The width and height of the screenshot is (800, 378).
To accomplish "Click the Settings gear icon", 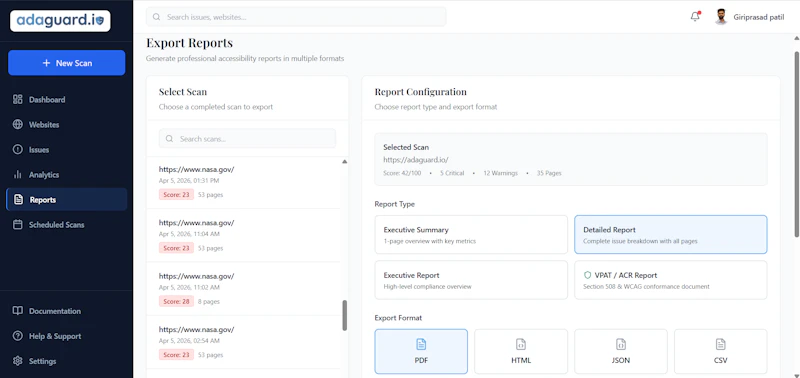I will tap(18, 361).
